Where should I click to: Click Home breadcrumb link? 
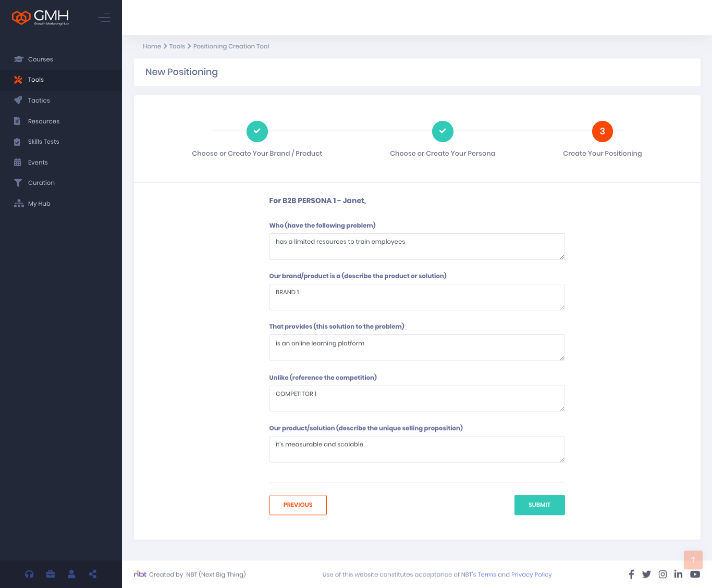point(152,46)
